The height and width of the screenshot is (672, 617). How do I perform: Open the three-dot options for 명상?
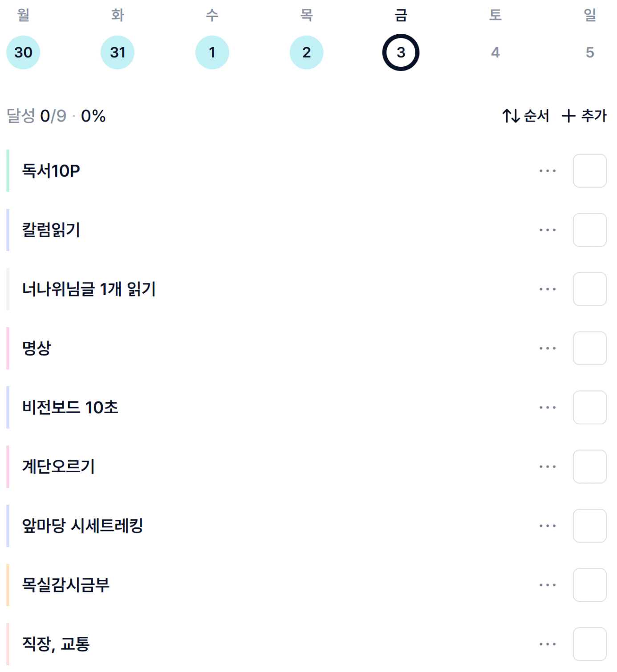(x=547, y=348)
